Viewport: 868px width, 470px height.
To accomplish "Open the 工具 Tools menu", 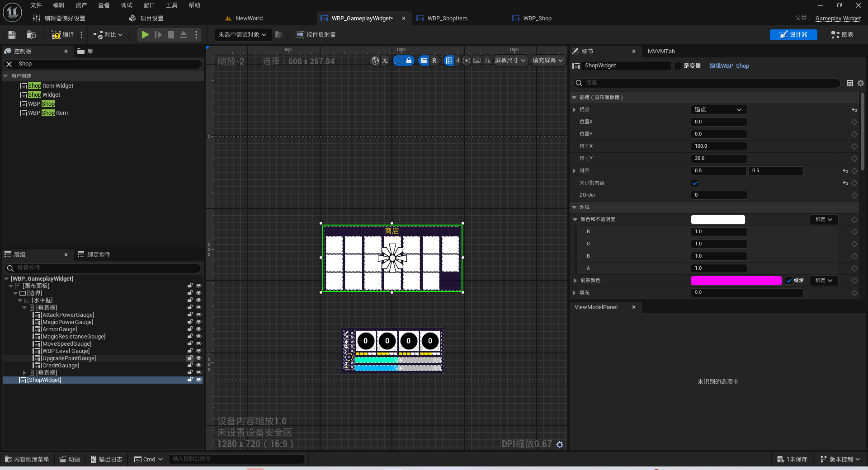I will (172, 5).
